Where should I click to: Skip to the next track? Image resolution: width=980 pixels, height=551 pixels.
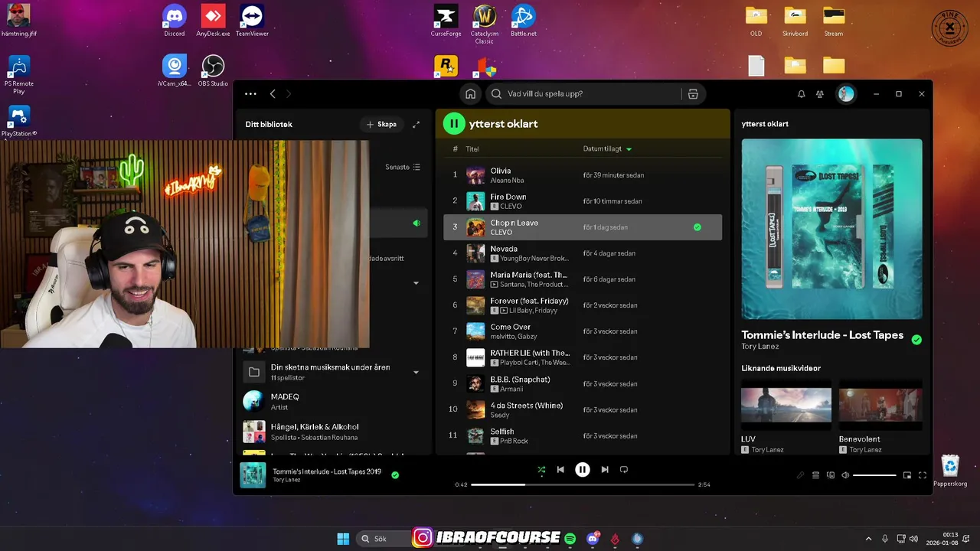coord(605,469)
